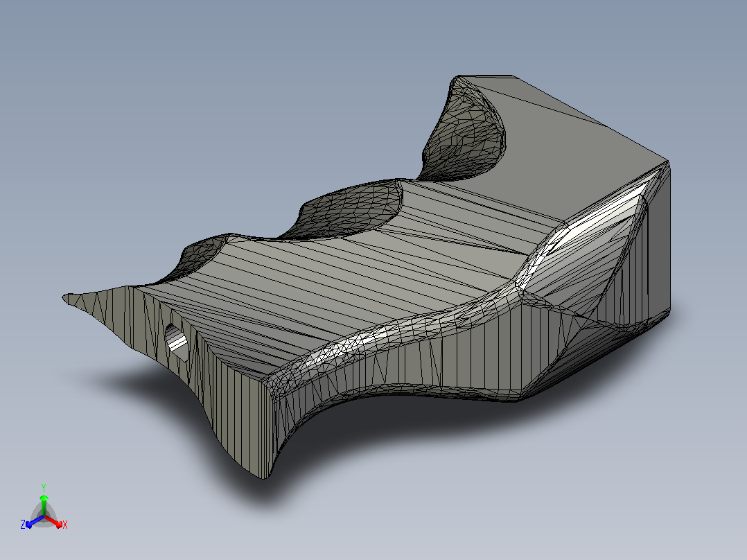
Task: Select the glossy highlighted fillet along the front edge
Action: click(391, 329)
